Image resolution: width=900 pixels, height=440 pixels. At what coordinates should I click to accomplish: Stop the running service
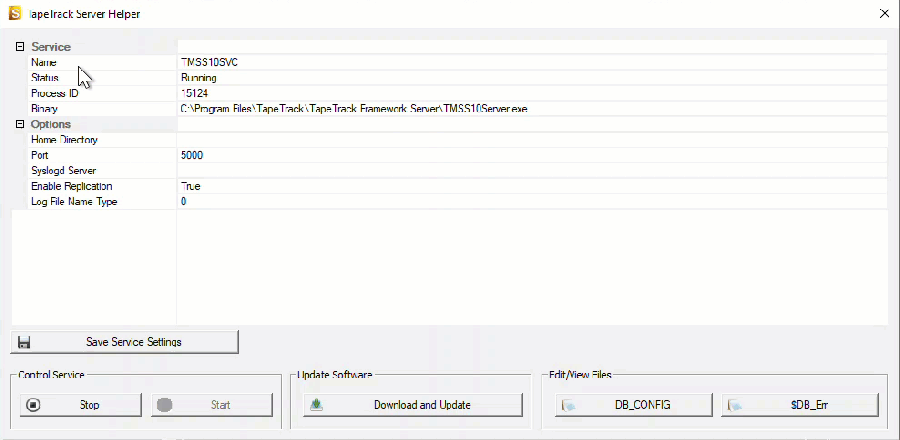[x=80, y=405]
